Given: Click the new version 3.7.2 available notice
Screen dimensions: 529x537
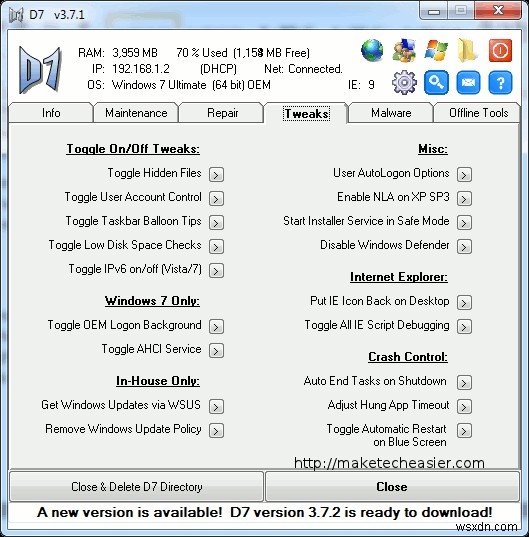Looking at the screenshot, I should pos(264,512).
